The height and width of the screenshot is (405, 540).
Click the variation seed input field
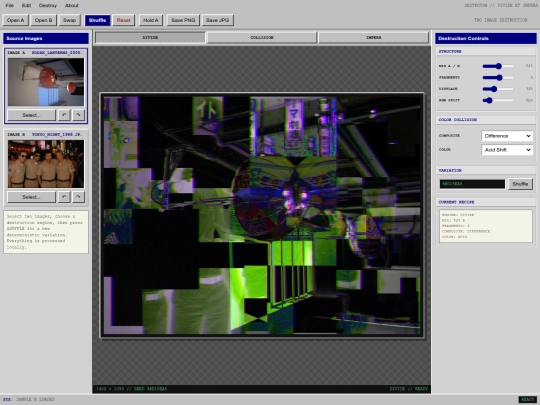tap(472, 184)
